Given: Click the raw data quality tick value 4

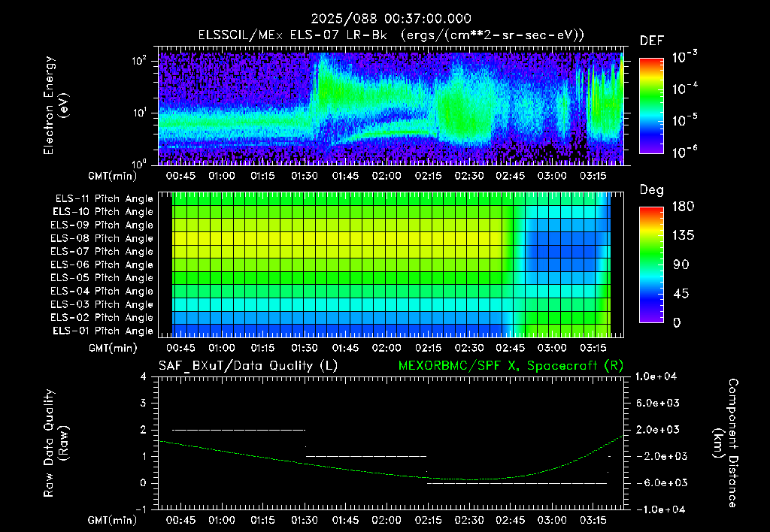Looking at the screenshot, I should pos(144,376).
